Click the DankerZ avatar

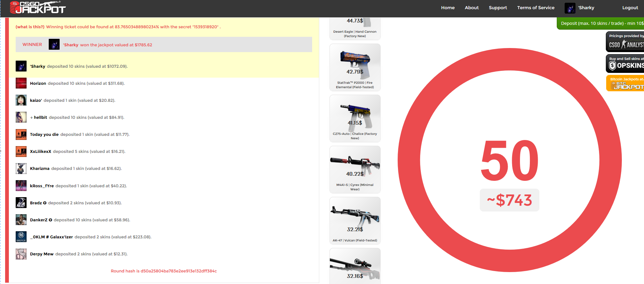[x=21, y=220]
